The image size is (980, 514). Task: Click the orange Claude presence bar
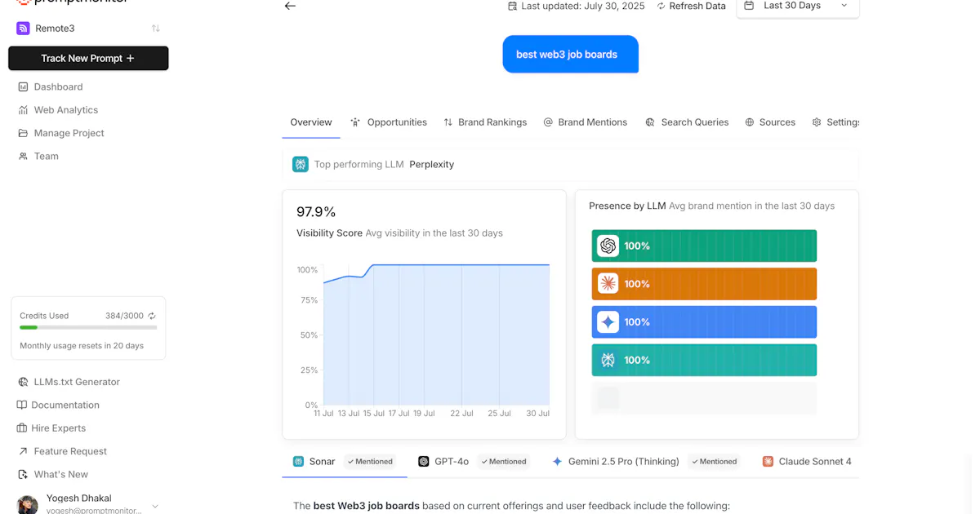coord(704,284)
